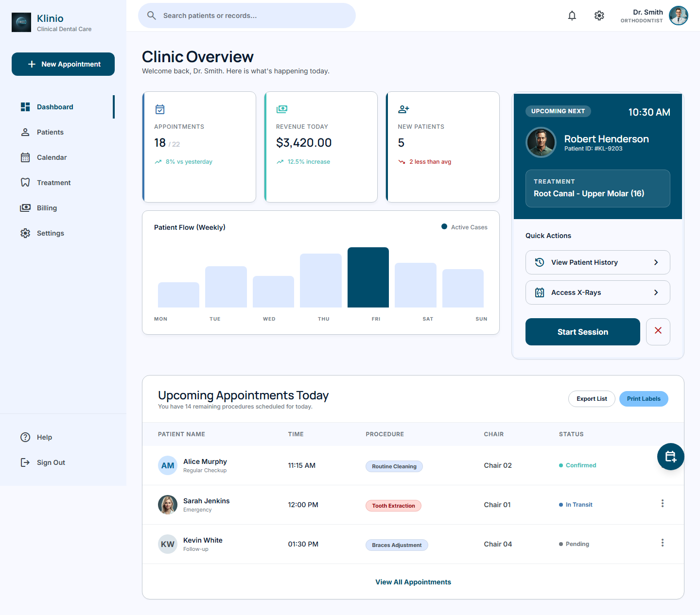Click the PATIENT NAME column header

[181, 434]
